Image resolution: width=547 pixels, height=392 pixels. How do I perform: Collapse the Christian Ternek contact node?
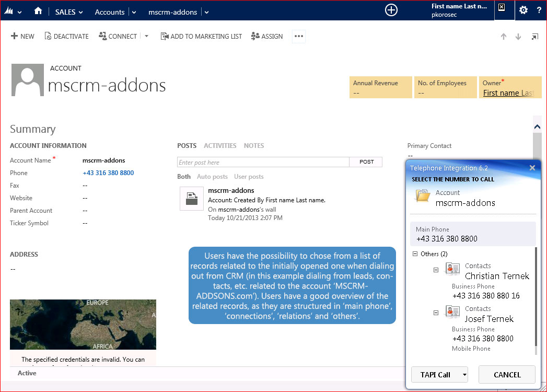436,270
